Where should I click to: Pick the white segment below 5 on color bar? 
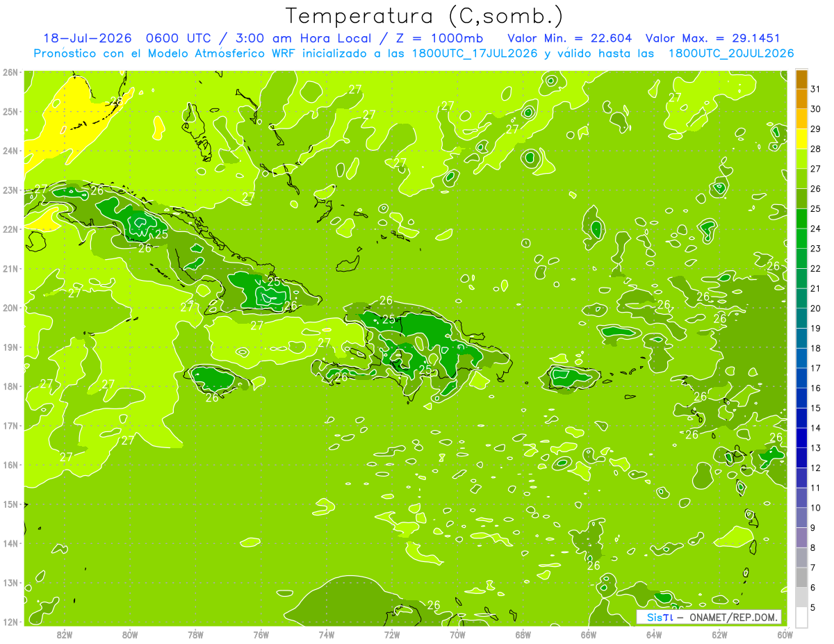tap(801, 617)
